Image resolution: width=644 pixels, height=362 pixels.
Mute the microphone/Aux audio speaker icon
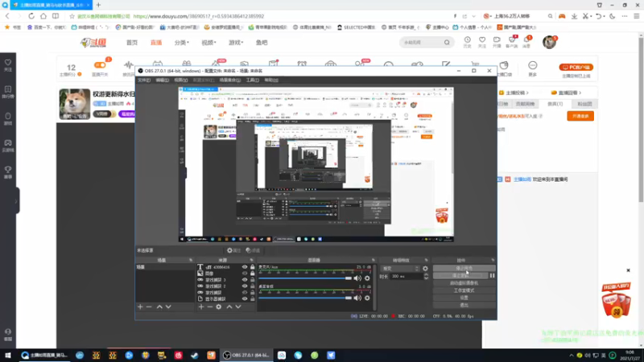coord(357,278)
